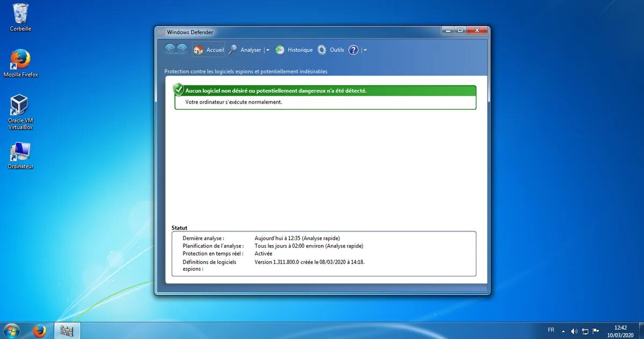Open the Historique page
Image resolution: width=644 pixels, height=339 pixels.
[294, 50]
